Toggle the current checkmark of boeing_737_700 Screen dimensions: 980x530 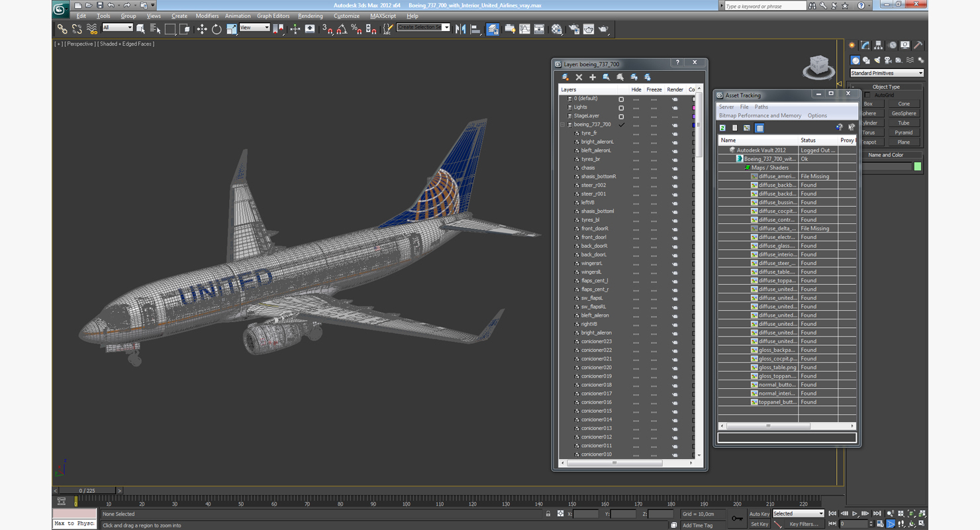pyautogui.click(x=621, y=125)
